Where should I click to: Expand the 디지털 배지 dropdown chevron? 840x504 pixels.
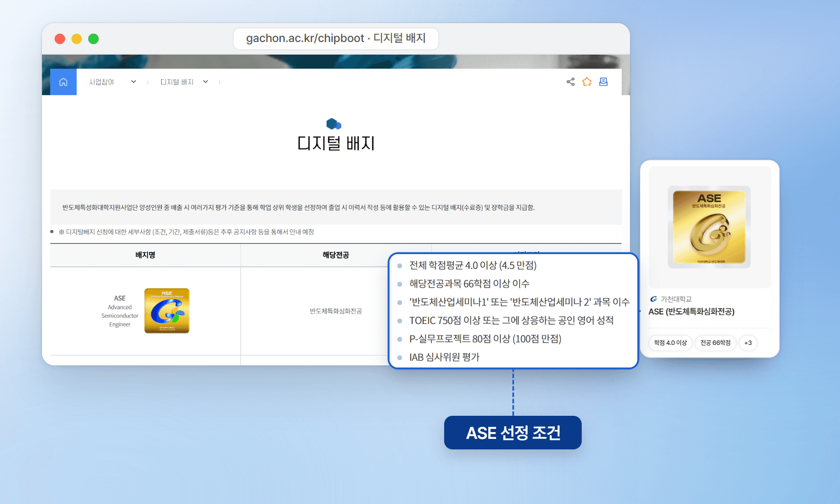pyautogui.click(x=205, y=82)
